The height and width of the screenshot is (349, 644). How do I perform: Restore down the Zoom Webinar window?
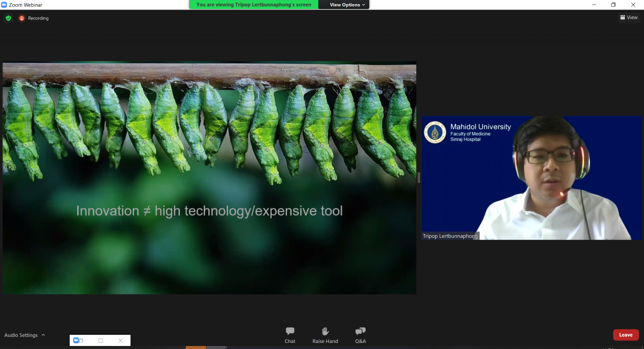tap(613, 5)
